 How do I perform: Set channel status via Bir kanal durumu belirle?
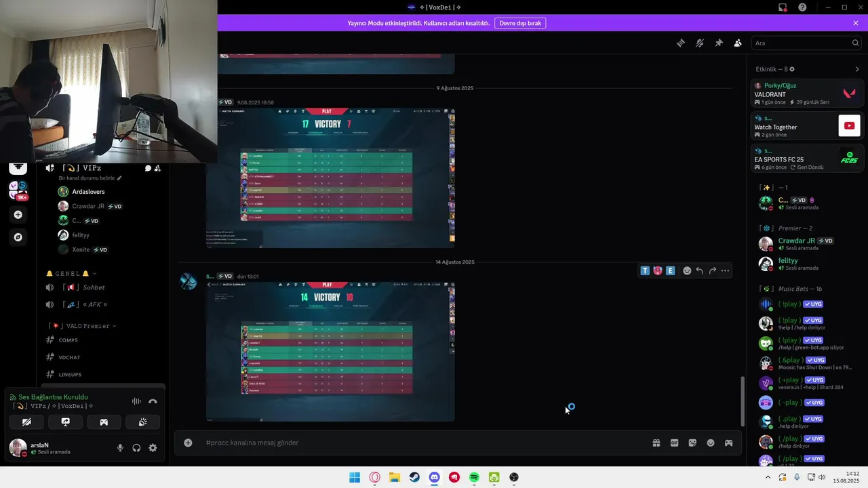point(90,178)
